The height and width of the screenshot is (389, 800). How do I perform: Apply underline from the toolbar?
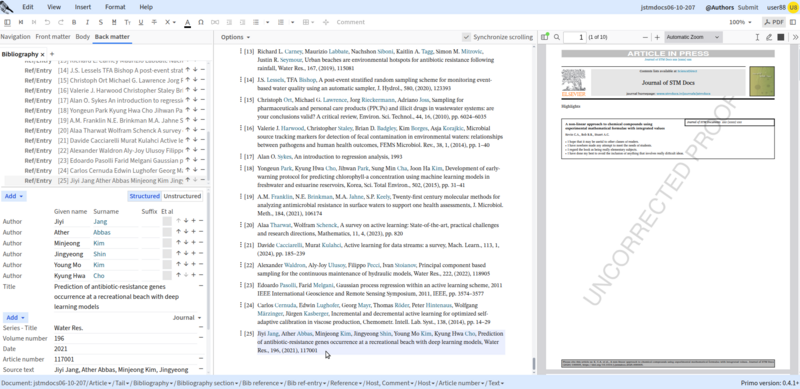[141, 22]
